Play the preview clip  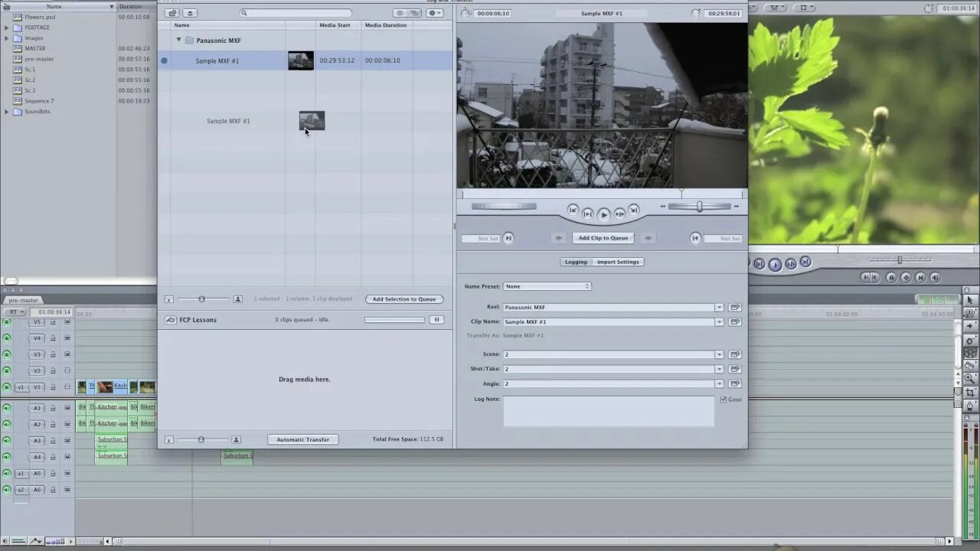pos(603,215)
